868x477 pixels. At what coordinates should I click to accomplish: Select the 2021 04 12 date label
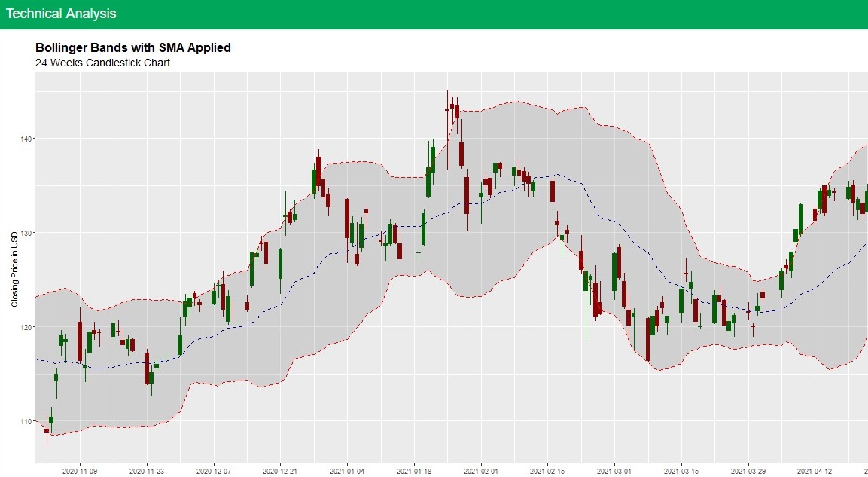(815, 471)
